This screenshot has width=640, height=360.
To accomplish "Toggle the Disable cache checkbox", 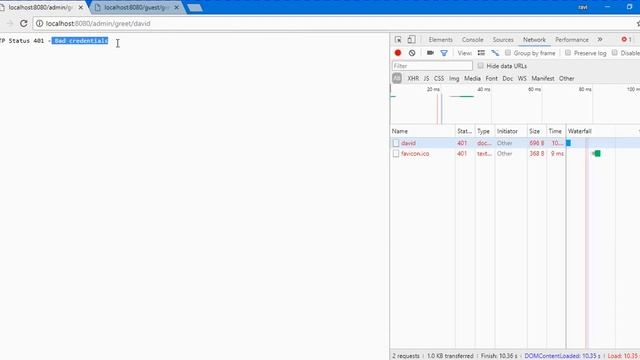I will pyautogui.click(x=615, y=53).
